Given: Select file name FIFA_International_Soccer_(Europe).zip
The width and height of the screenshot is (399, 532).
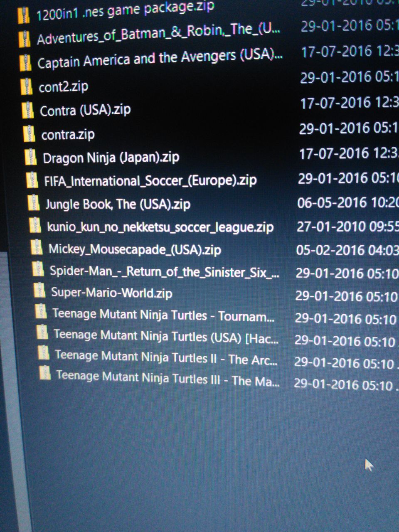Looking at the screenshot, I should pos(150,181).
